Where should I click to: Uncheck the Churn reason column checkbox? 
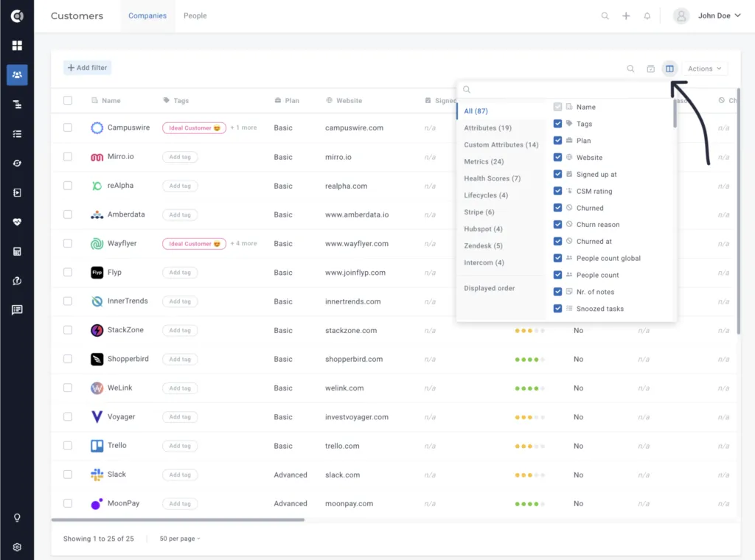click(x=557, y=224)
